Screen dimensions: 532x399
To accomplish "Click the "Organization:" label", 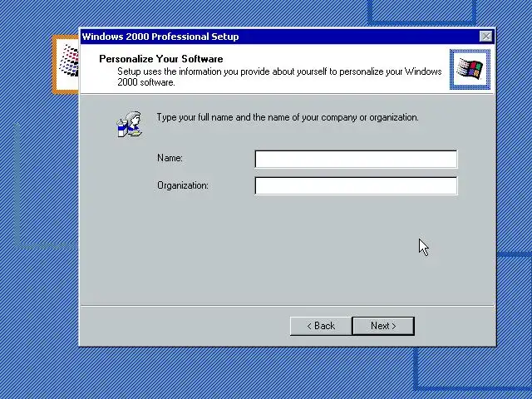I will tap(183, 185).
